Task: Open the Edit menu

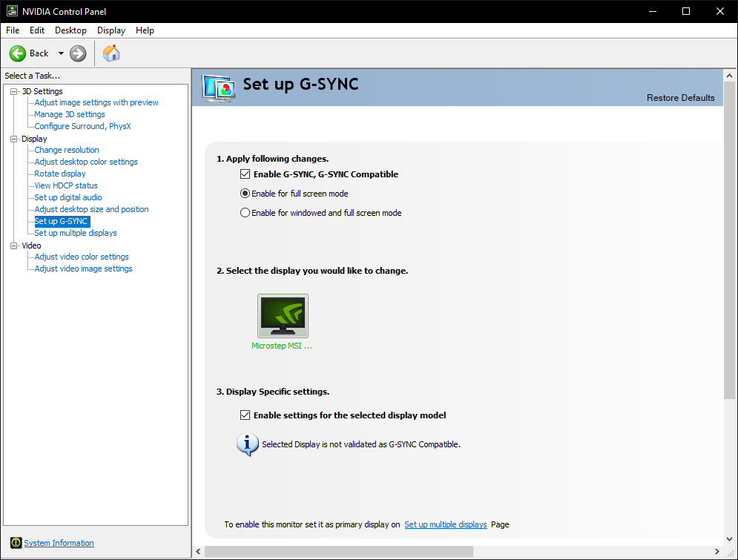Action: coord(36,30)
